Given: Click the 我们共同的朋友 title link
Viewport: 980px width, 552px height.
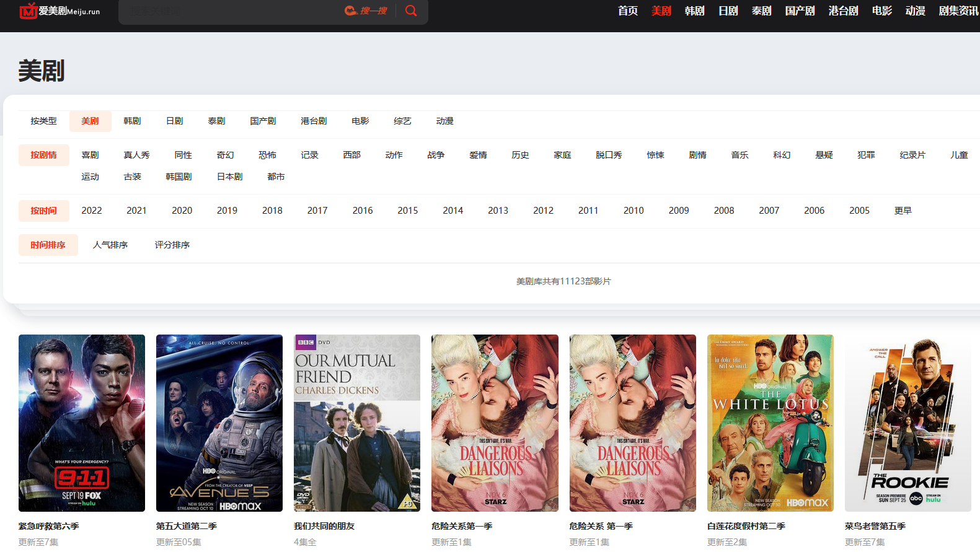Looking at the screenshot, I should [x=324, y=526].
